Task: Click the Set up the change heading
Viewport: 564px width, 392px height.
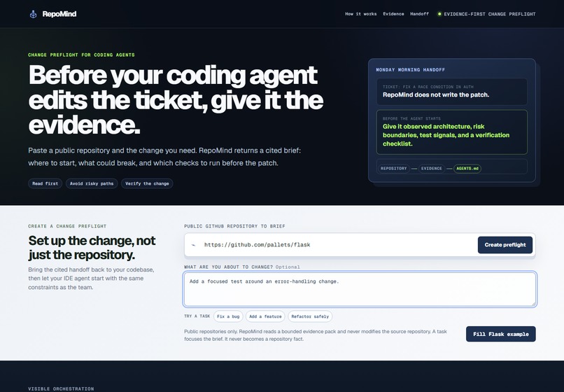Action: [x=92, y=248]
